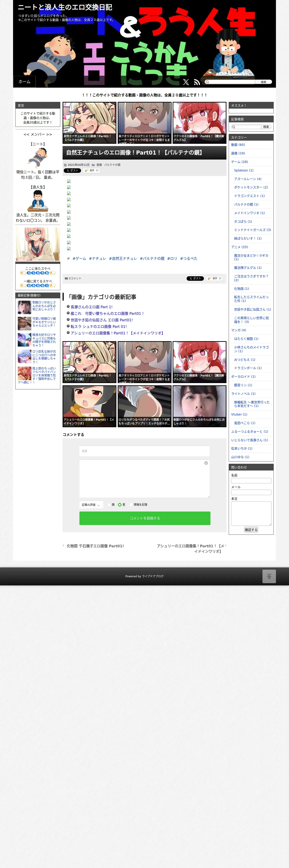Image resolution: width=289 pixels, height=868 pixels.
Task: Open the ライトノベル (1) category link
Action: click(243, 394)
